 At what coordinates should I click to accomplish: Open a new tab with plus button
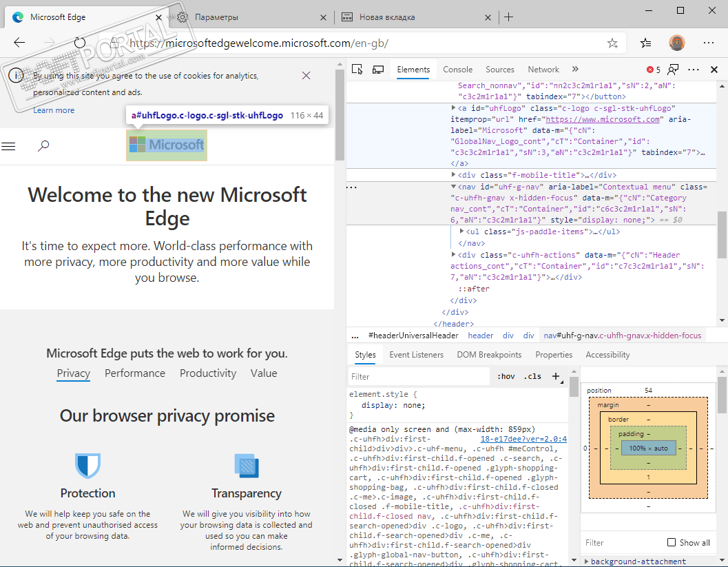[509, 17]
